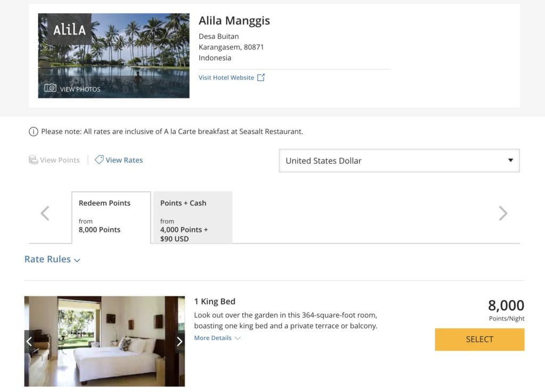The image size is (545, 392).
Task: Open the external link icon next to Visit Hotel Website
Action: [261, 77]
